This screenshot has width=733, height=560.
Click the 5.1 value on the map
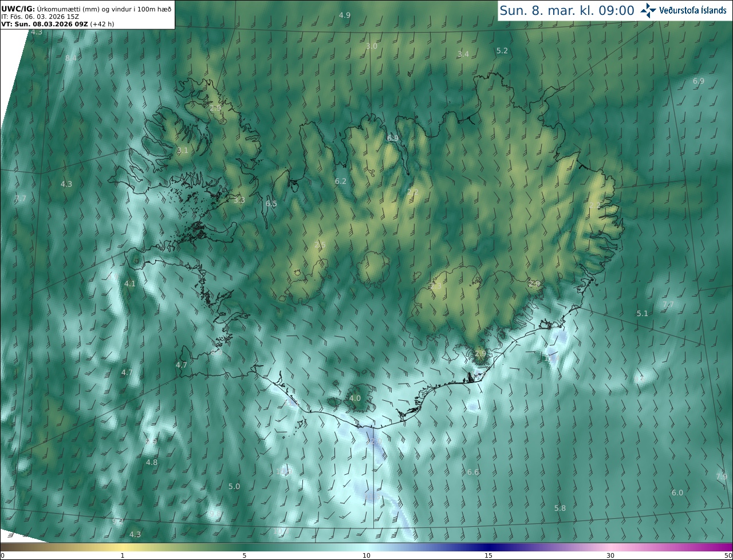tap(643, 313)
